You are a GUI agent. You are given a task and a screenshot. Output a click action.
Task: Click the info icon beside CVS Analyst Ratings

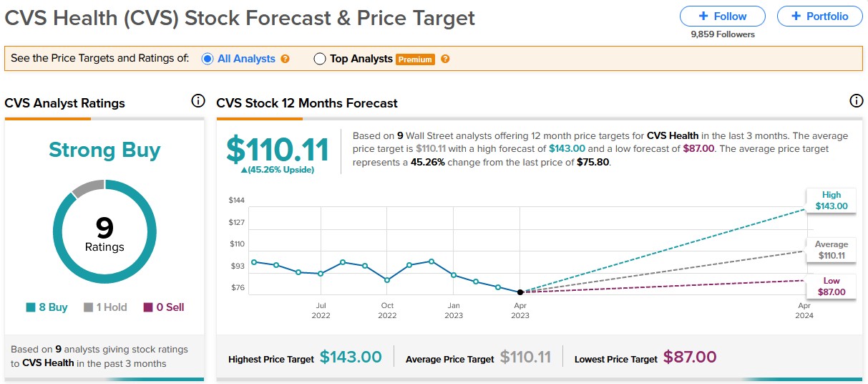tap(198, 101)
